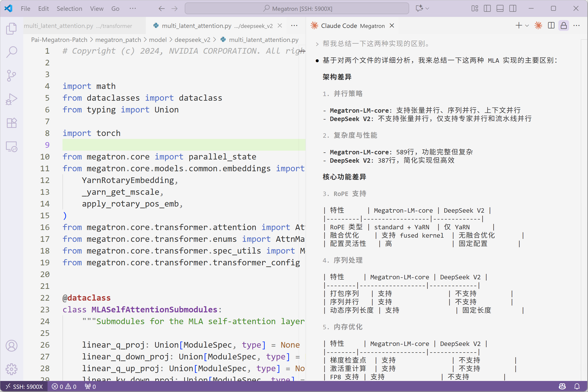Screen dimensions: 588x392
Task: Expand the user prompt chevron in Claude chat
Action: 317,44
